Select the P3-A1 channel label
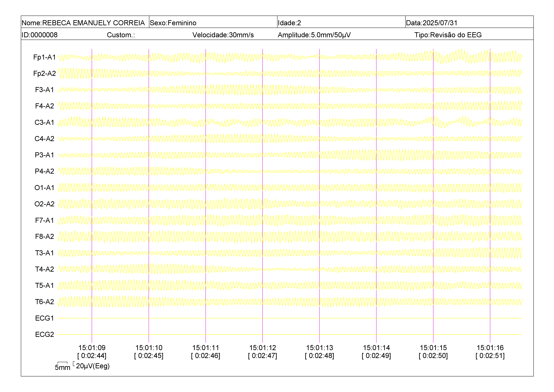This screenshot has width=554, height=392. tap(44, 155)
